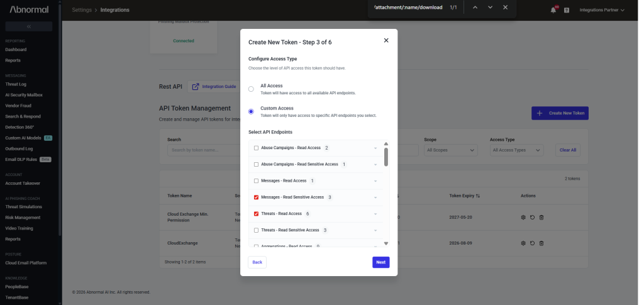Open Video Training in sidebar
Viewport: 644px width, 305px height.
(19, 228)
